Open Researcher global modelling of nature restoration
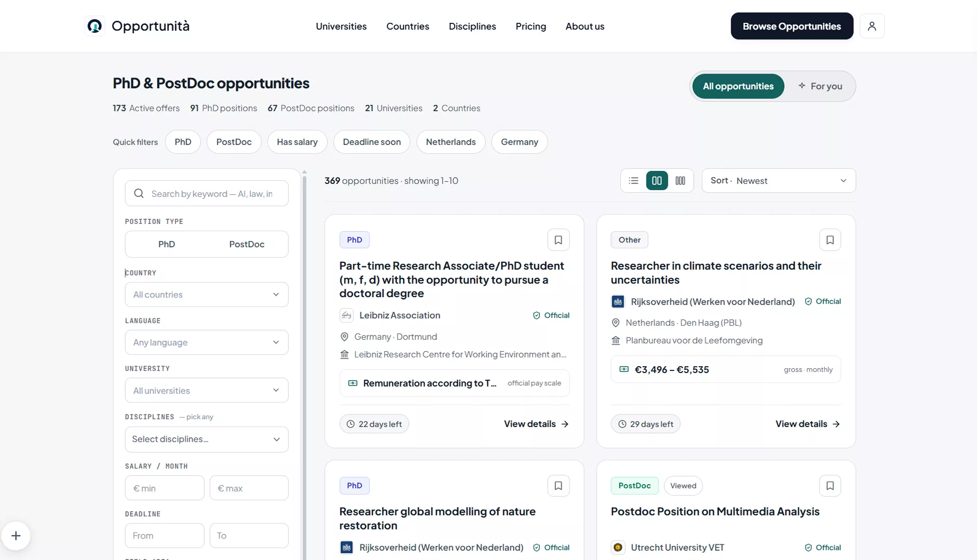Viewport: 977px width, 560px height. pyautogui.click(x=438, y=518)
